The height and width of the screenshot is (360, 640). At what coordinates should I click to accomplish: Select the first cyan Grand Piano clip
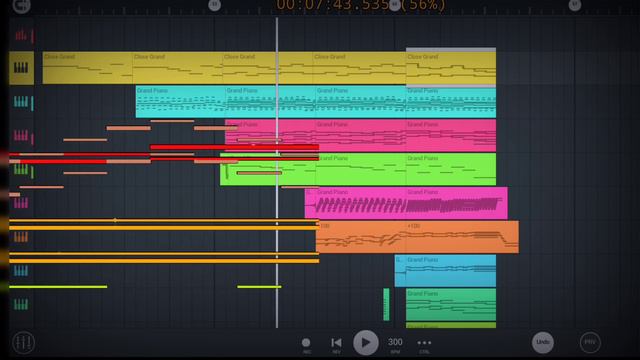point(180,102)
